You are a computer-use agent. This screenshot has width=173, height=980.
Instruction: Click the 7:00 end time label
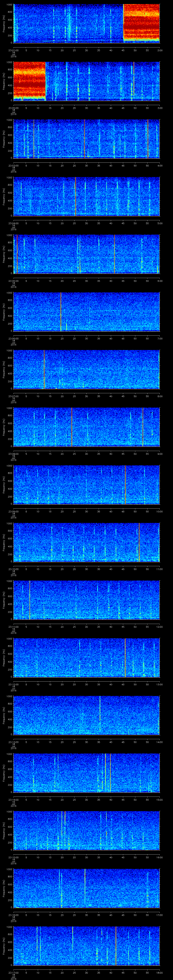(160, 339)
